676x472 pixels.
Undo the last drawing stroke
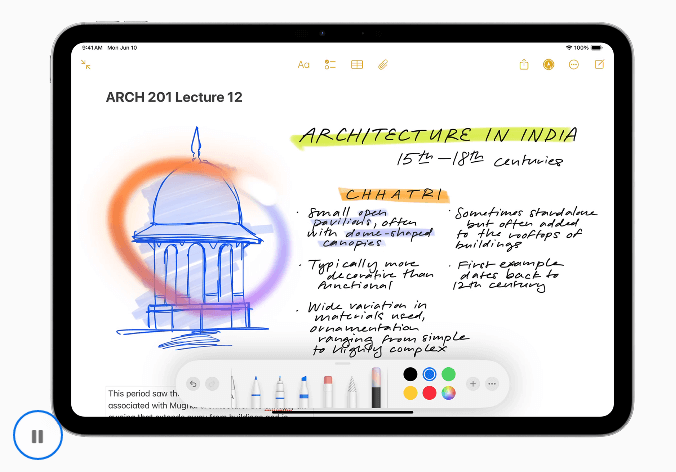(193, 383)
